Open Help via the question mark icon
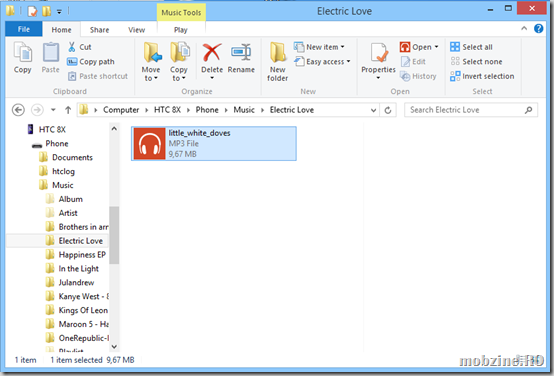Screen dimensions: 554x376 (538, 28)
